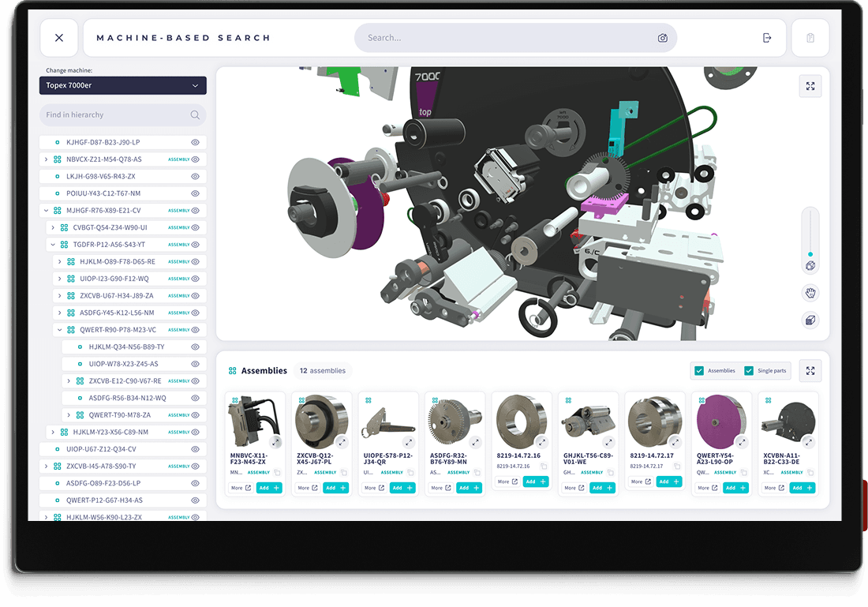Expand the ZXCVB-E12-C90-V67-RE assembly
Screen dimensions: 868x607
(x=69, y=381)
